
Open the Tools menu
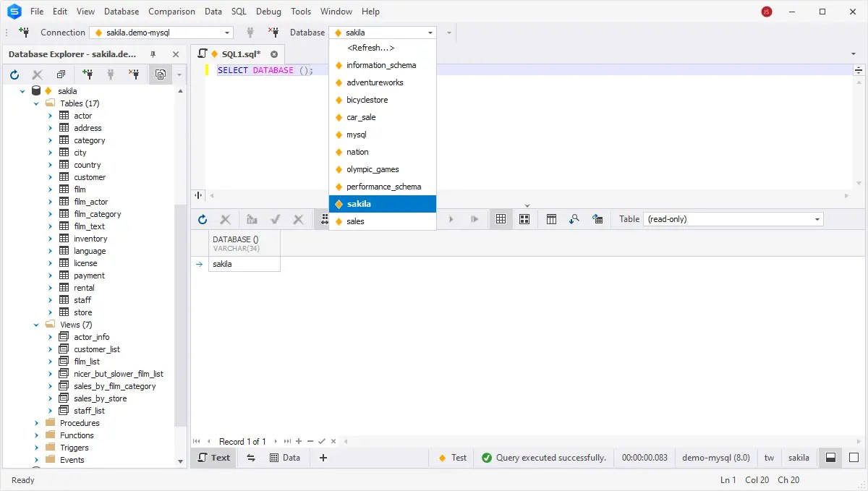click(301, 12)
